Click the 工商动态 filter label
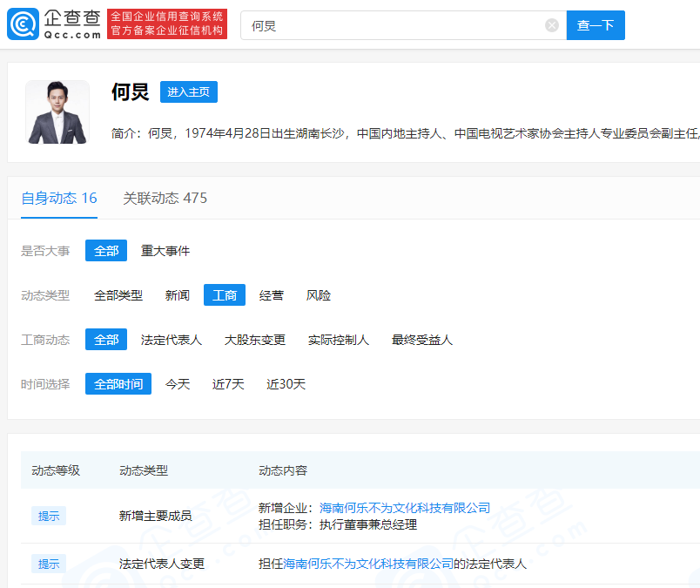 point(45,340)
